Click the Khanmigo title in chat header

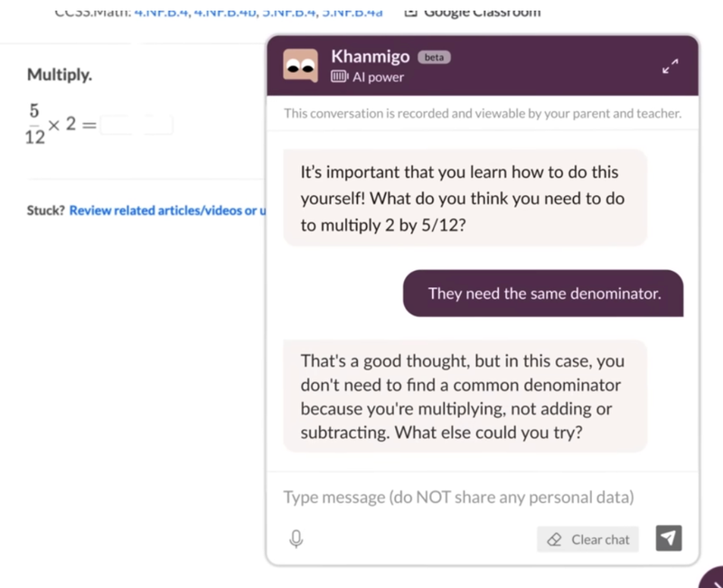pos(371,56)
